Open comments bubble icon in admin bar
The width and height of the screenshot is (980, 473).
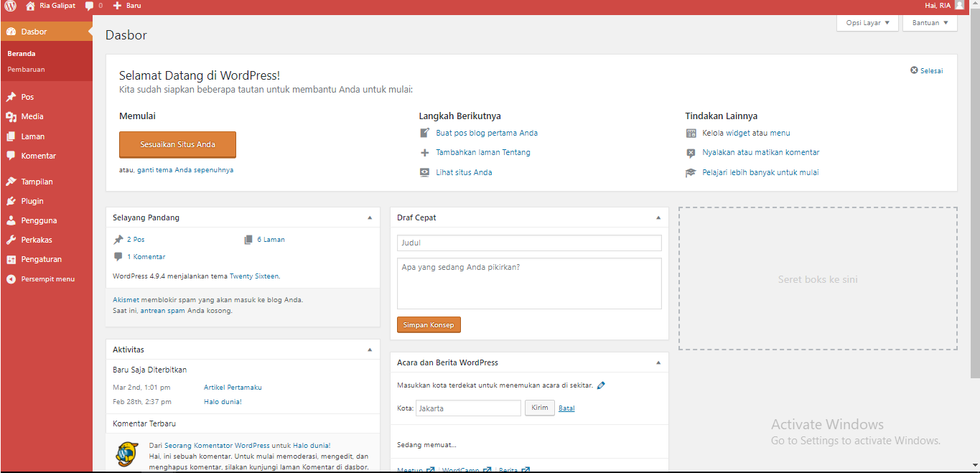point(89,6)
